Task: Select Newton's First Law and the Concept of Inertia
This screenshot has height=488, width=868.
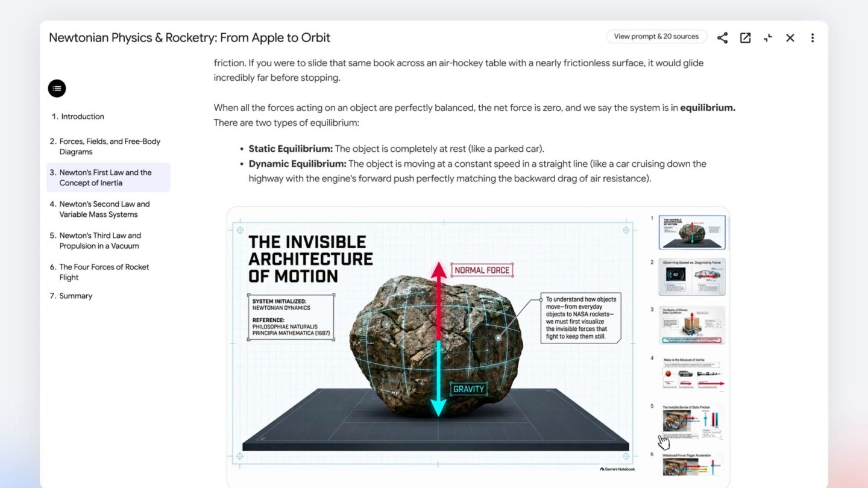Action: (x=108, y=178)
